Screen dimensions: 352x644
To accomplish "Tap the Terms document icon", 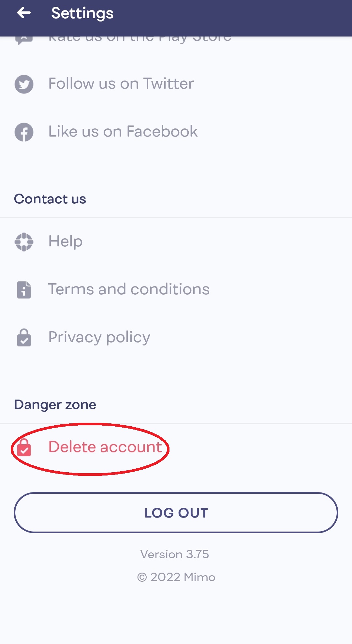I will pyautogui.click(x=24, y=290).
